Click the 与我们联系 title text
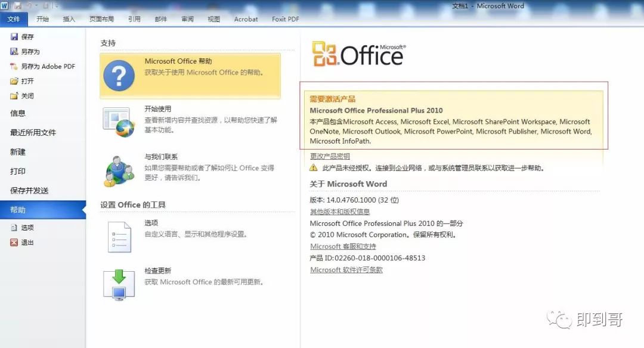Image resolution: width=644 pixels, height=348 pixels. coord(161,157)
